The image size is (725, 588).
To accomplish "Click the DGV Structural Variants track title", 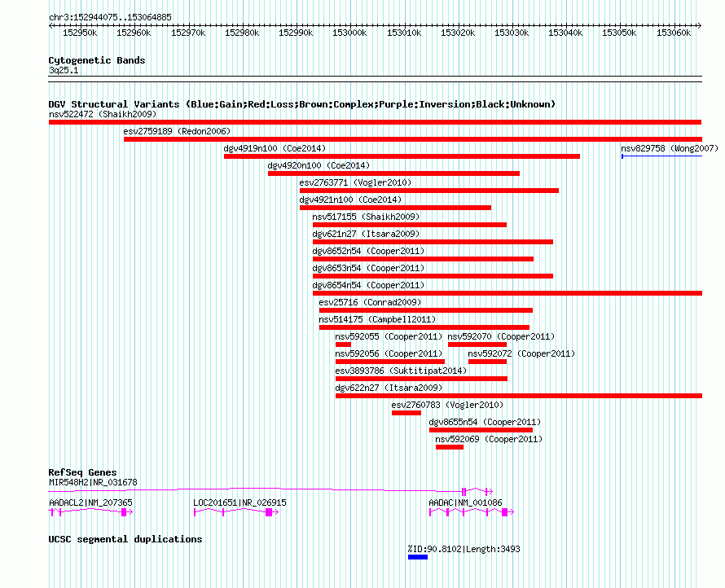I will point(301,104).
